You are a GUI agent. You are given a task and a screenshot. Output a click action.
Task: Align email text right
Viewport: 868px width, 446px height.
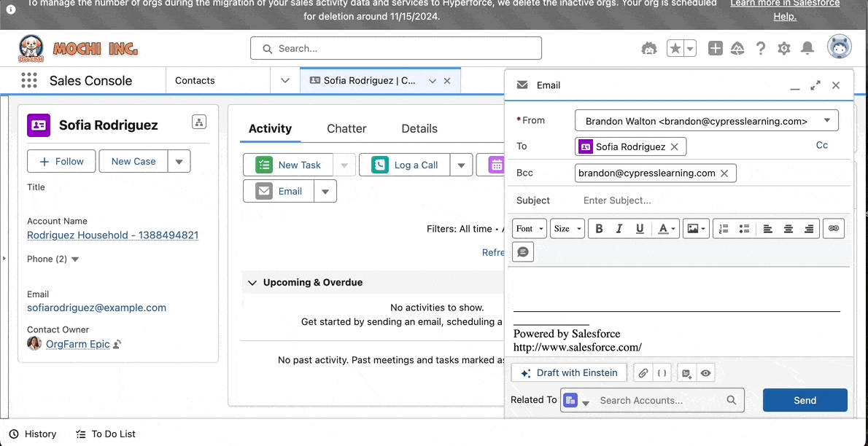tap(809, 229)
